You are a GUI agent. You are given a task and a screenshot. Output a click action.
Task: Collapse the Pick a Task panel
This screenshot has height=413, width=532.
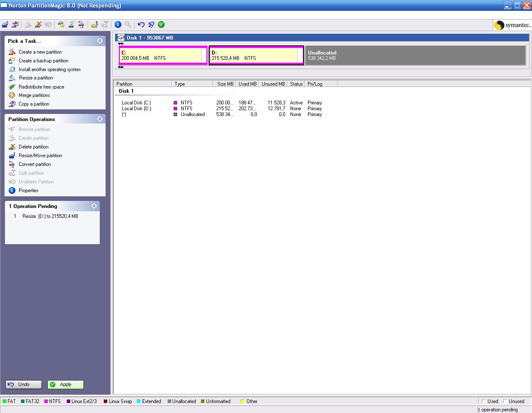(100, 41)
